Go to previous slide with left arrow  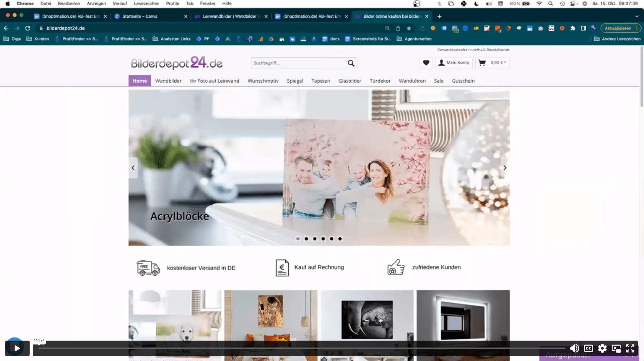(133, 168)
